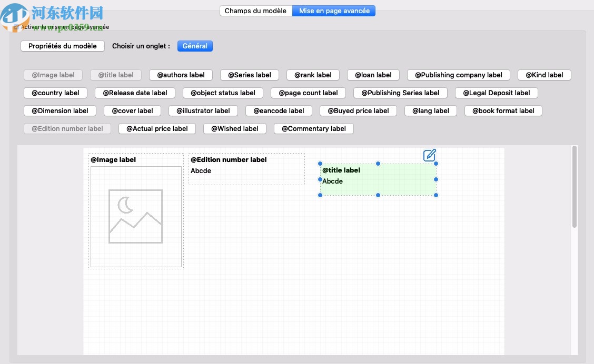Screen dimensions: 594x364
Task: Select the Mise en page avancée tab
Action: pos(334,11)
